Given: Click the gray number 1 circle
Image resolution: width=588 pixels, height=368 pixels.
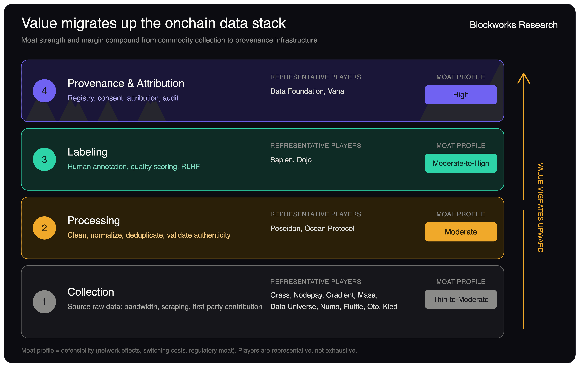Looking at the screenshot, I should pos(44,302).
